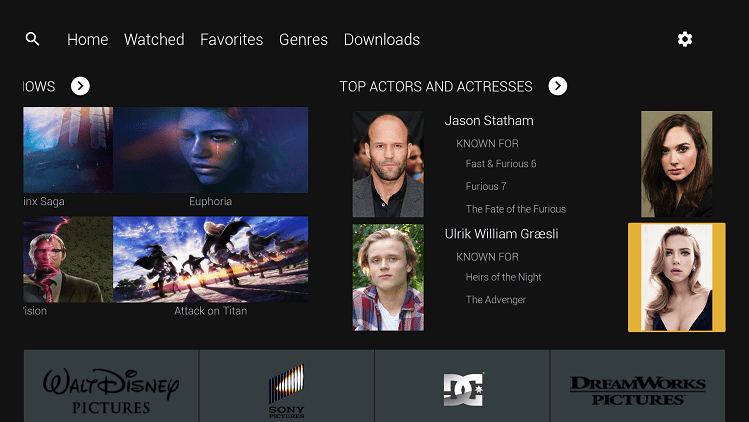Click the Ulrik William Græsli name

click(x=501, y=234)
